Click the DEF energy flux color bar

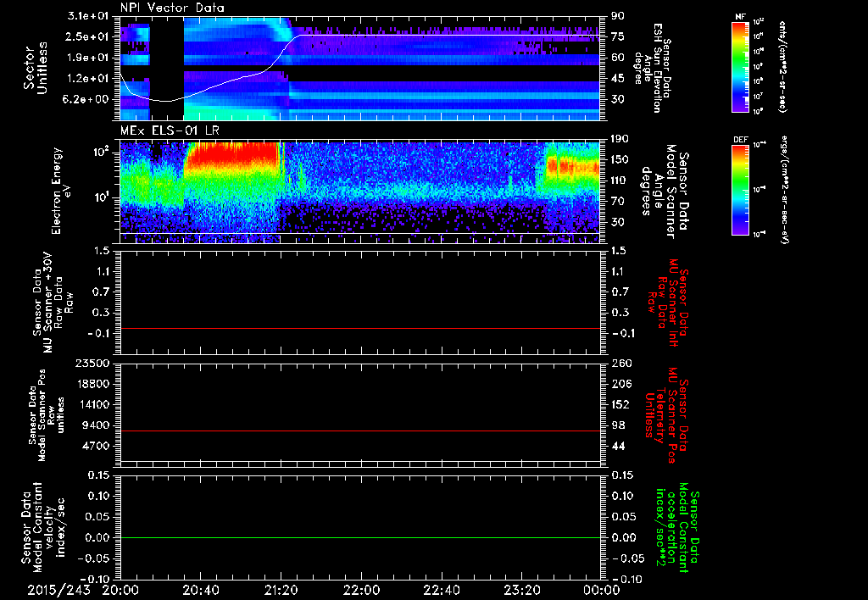coord(740,190)
